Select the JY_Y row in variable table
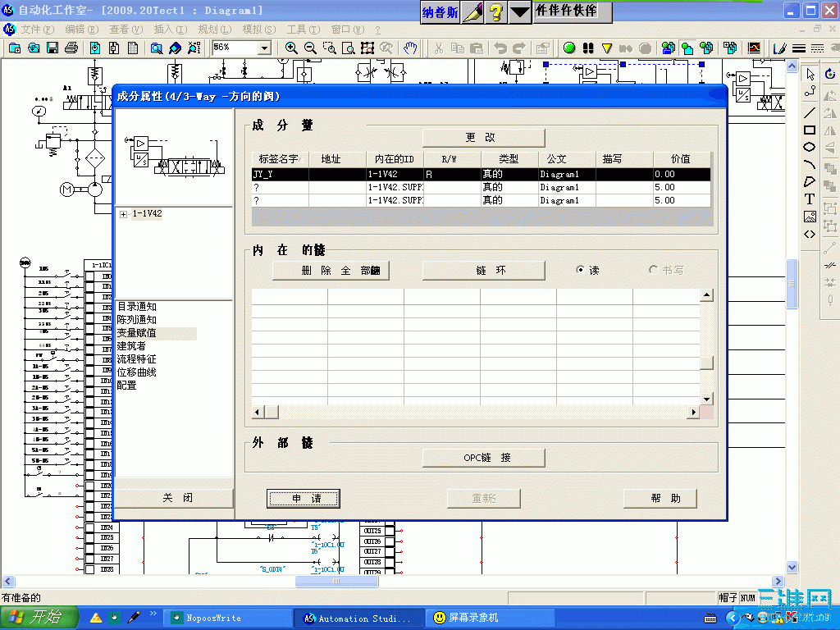840x630 pixels. [x=481, y=174]
